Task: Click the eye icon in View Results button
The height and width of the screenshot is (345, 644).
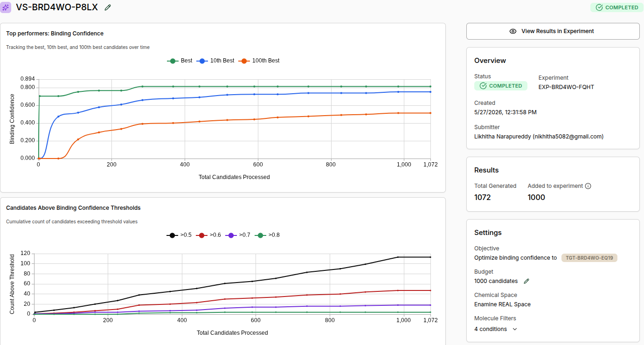Action: click(x=513, y=31)
